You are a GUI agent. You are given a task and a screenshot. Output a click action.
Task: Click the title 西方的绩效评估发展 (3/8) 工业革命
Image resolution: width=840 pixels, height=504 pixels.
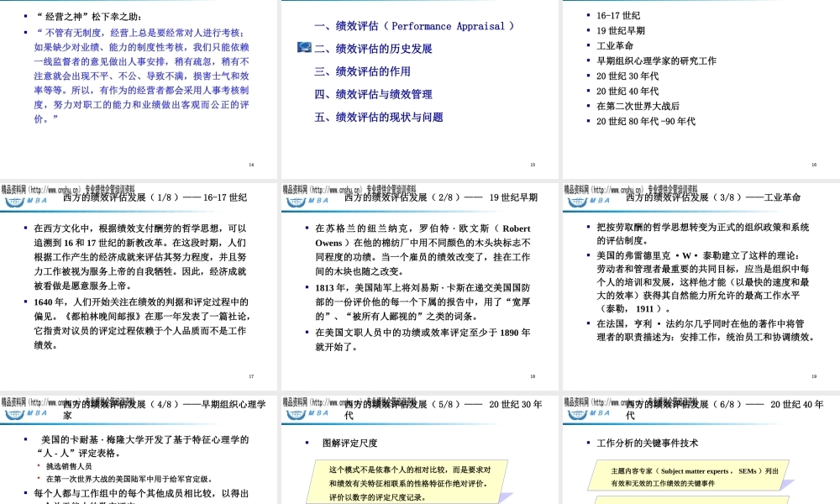[x=713, y=197]
